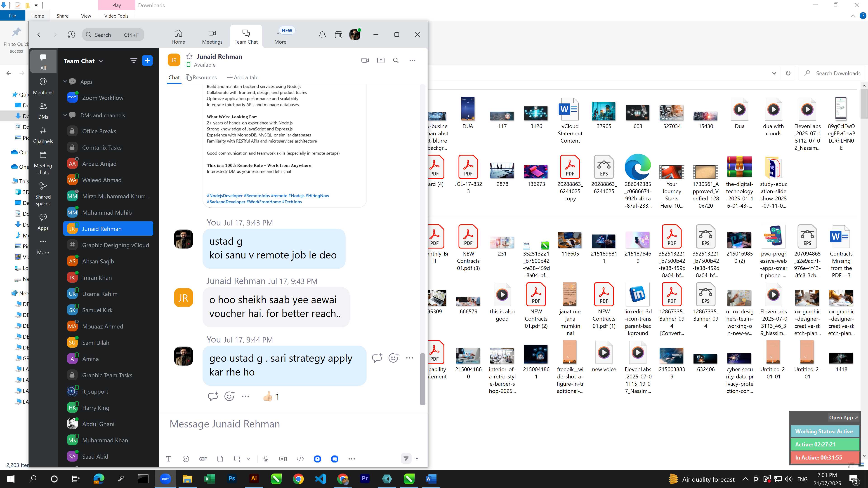Viewport: 868px width, 488px height.
Task: Select DMs in Zoom sidebar
Action: click(43, 110)
